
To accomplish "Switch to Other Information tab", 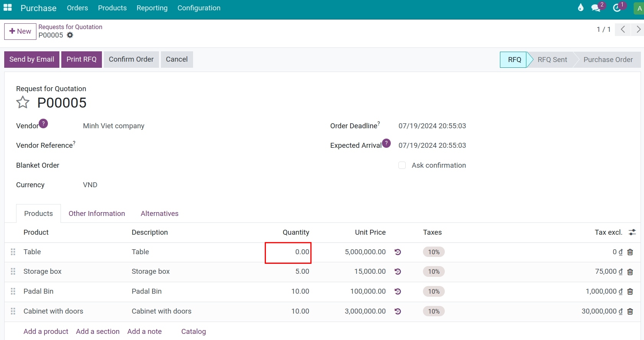I will 97,214.
